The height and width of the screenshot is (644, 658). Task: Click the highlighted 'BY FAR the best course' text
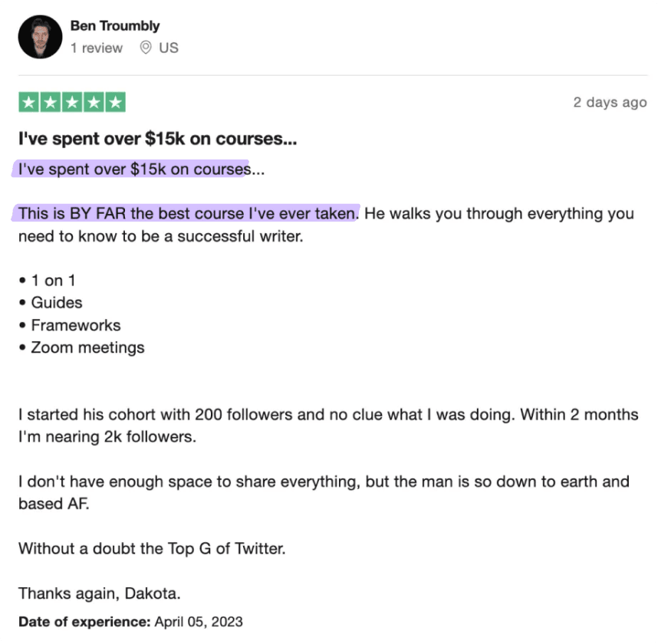[188, 213]
